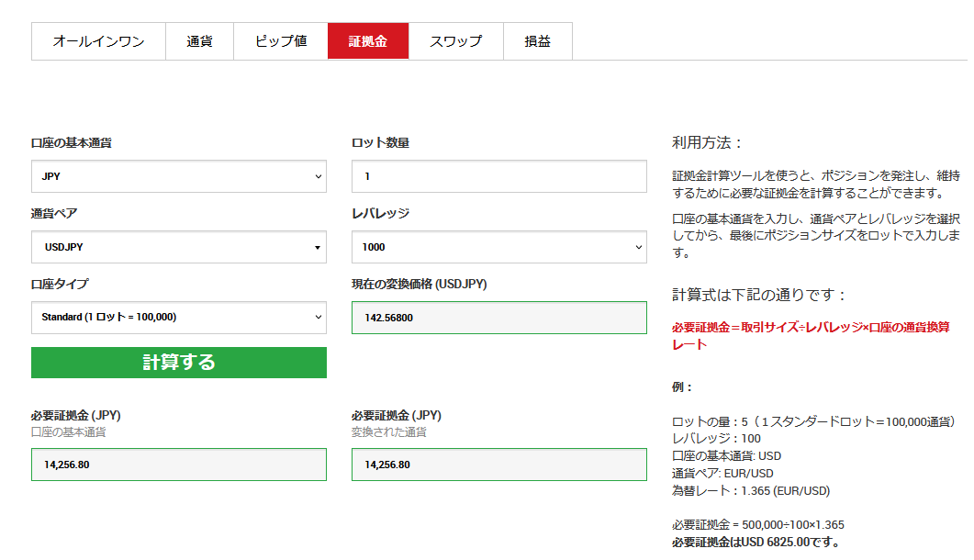Click the chevron arrow on JPY dropdown
This screenshot has width=974, height=560.
pos(318,176)
